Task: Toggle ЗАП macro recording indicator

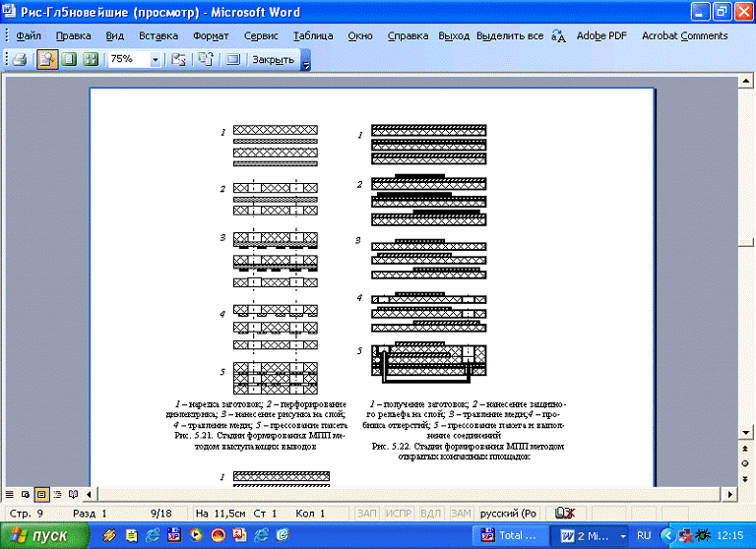Action: pyautogui.click(x=366, y=514)
